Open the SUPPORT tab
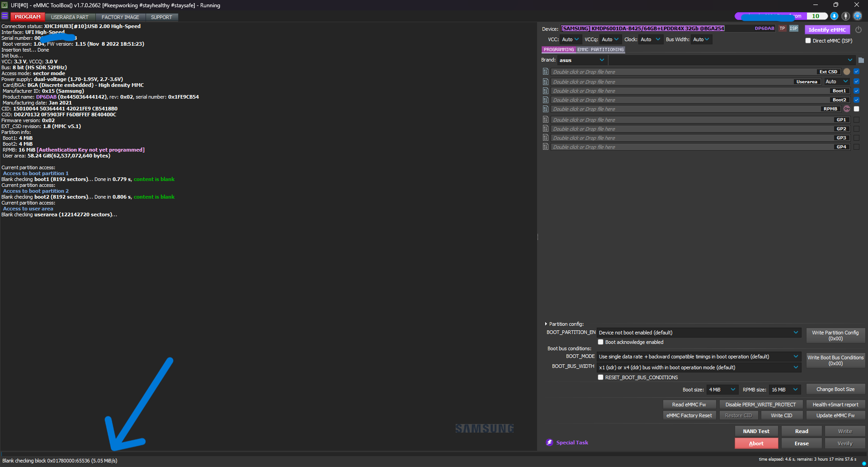The height and width of the screenshot is (467, 868). click(161, 17)
